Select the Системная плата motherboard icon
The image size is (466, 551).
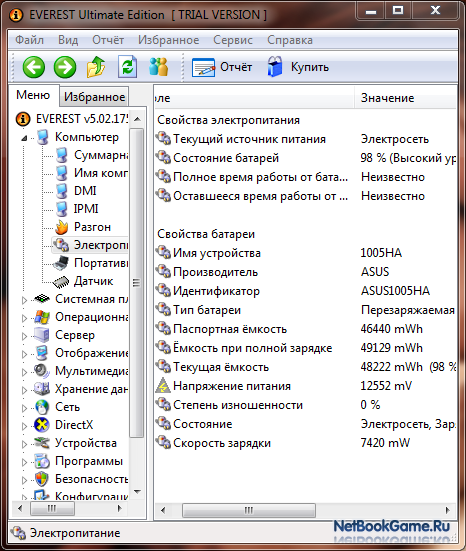(42, 299)
